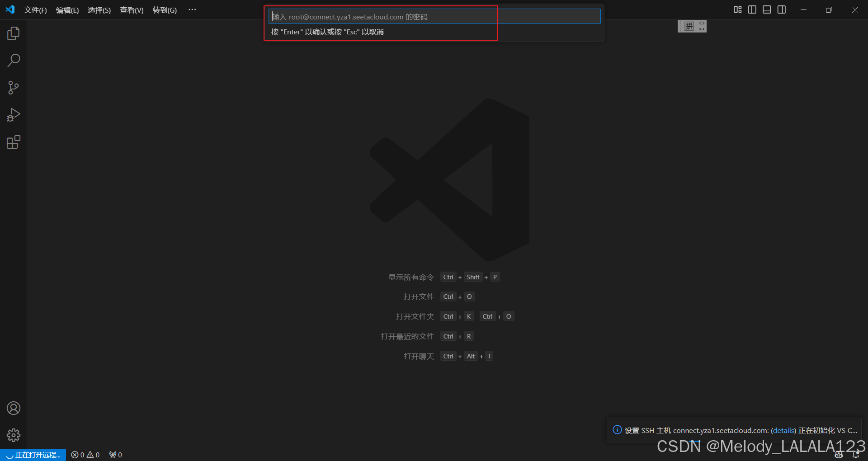This screenshot has width=868, height=461.
Task: Open errors and warnings problems status
Action: (85, 455)
